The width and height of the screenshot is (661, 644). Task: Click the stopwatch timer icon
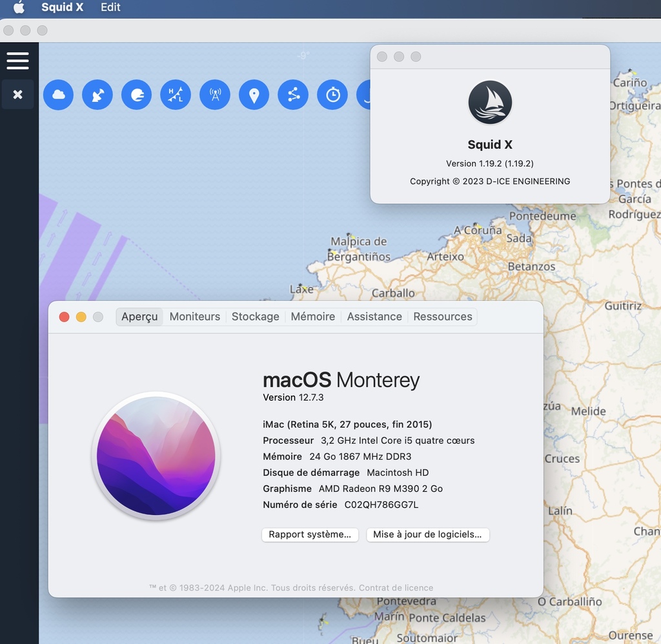pos(332,95)
